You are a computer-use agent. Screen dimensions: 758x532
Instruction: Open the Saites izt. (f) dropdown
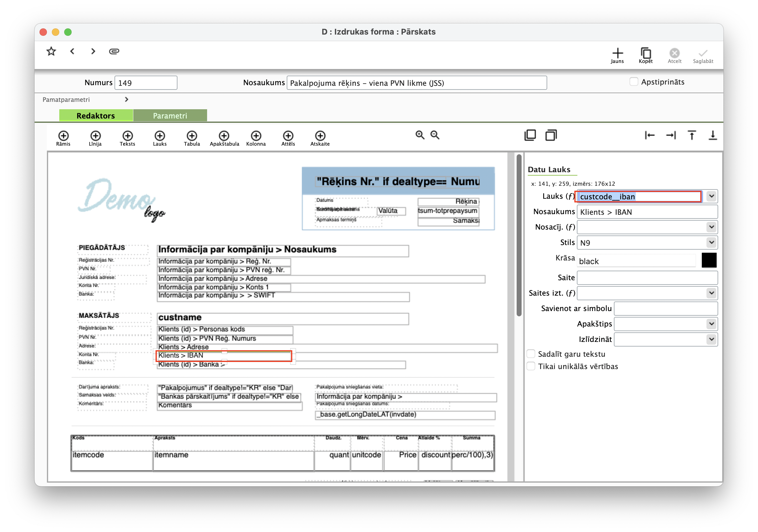(711, 293)
